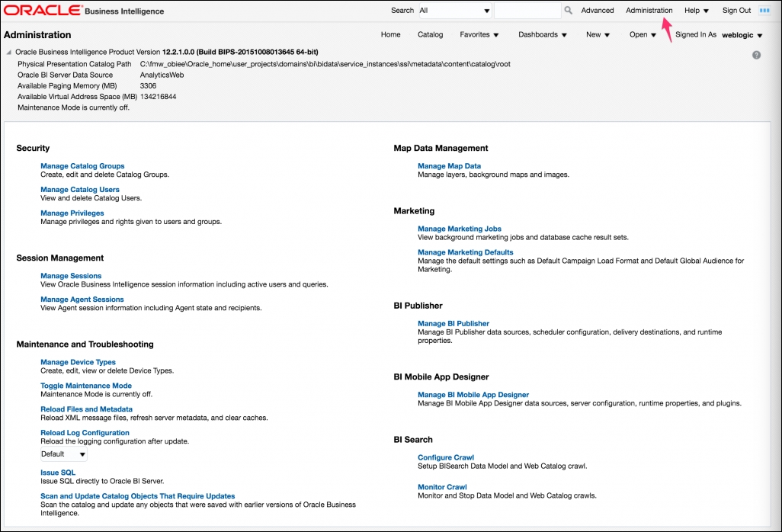
Task: Open Manage Catalog Groups
Action: (x=82, y=166)
